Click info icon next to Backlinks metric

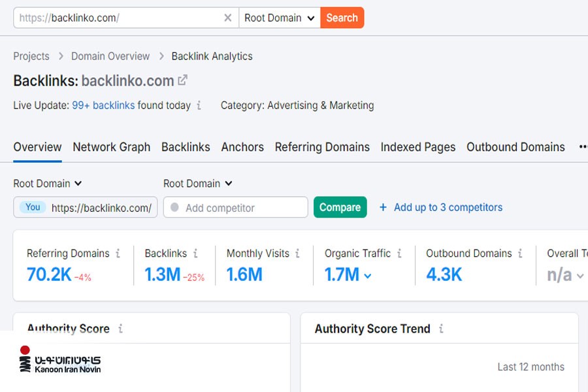(x=195, y=253)
